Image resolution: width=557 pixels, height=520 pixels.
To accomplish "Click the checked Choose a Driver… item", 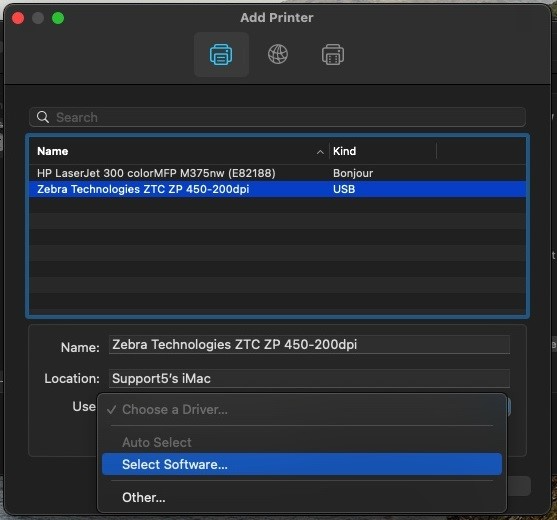I will pyautogui.click(x=302, y=410).
